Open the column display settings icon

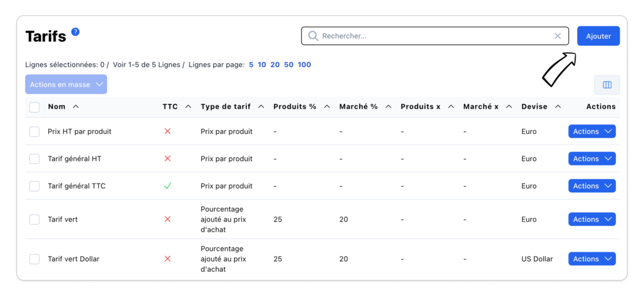pyautogui.click(x=606, y=85)
